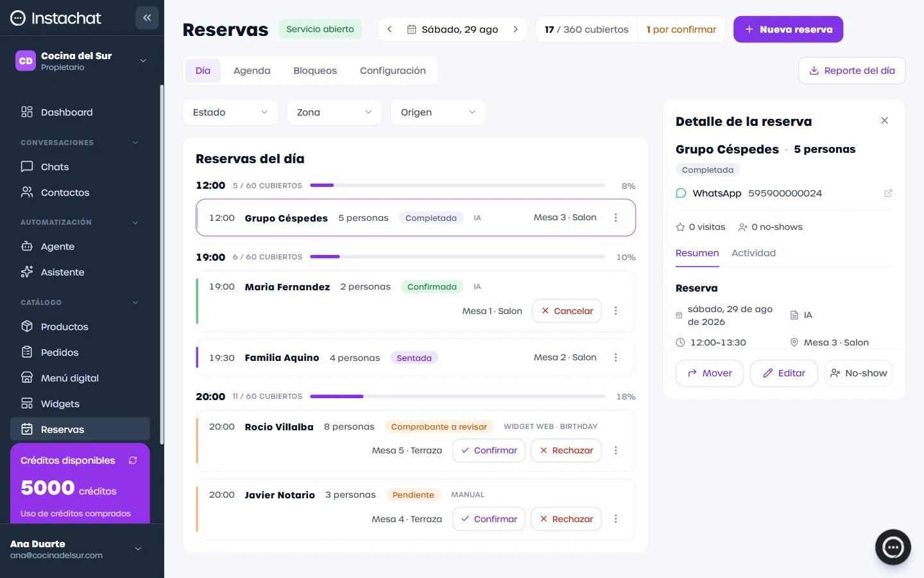Reject Rocio Villalba reservation
The image size is (924, 578).
(567, 451)
